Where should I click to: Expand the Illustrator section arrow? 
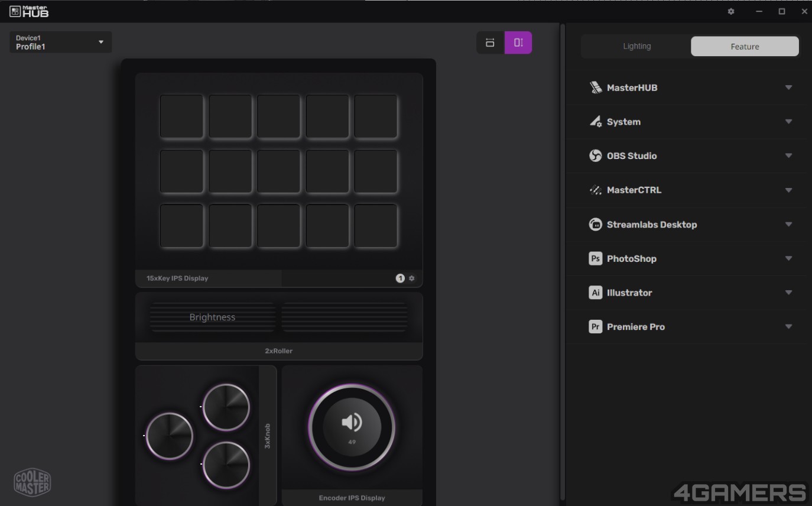click(x=788, y=293)
